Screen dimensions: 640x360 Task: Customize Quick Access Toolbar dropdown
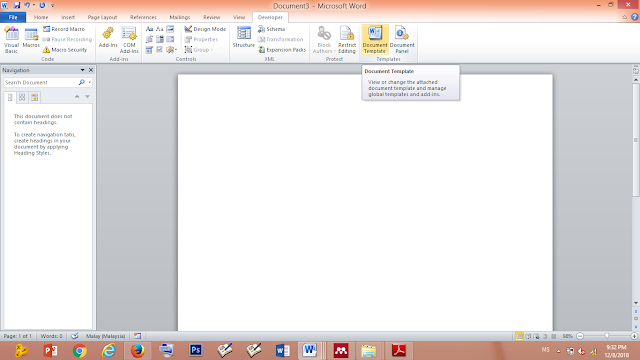[52, 6]
